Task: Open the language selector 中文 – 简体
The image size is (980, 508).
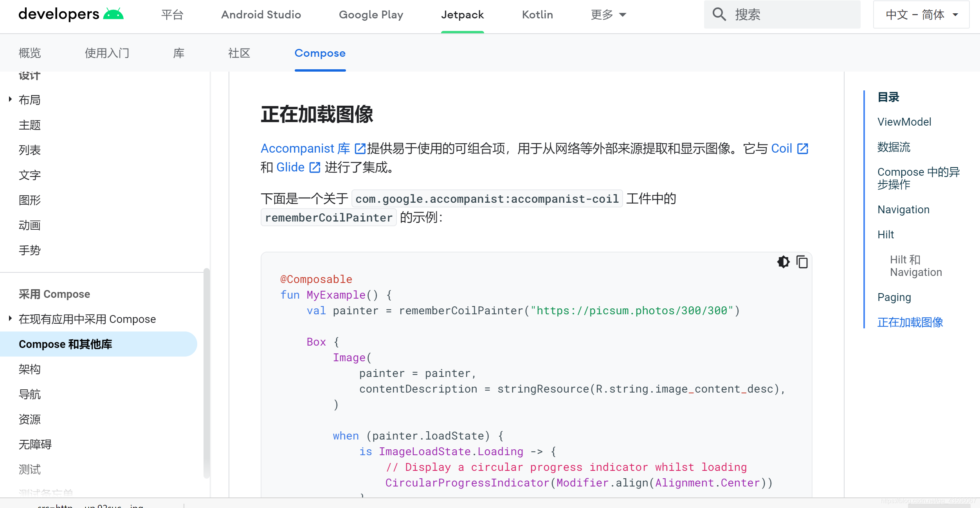Action: coord(921,14)
